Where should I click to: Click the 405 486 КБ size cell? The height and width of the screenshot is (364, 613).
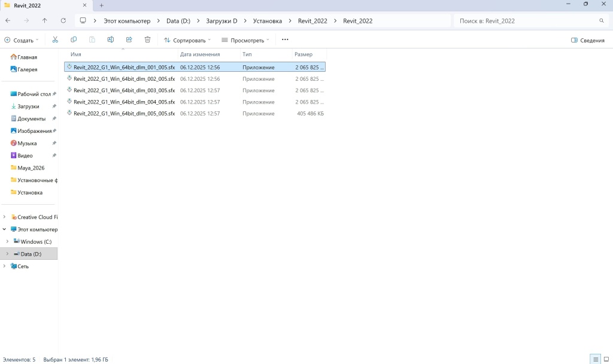[x=310, y=114]
